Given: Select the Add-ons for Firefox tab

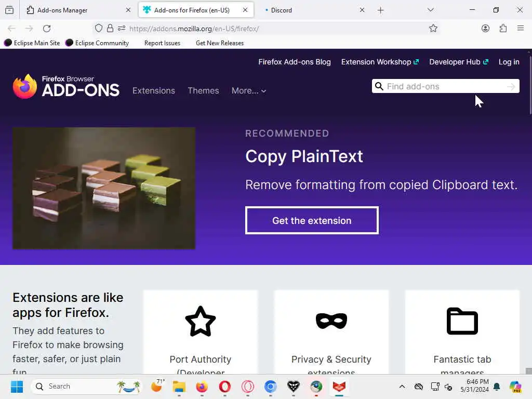Looking at the screenshot, I should (196, 10).
